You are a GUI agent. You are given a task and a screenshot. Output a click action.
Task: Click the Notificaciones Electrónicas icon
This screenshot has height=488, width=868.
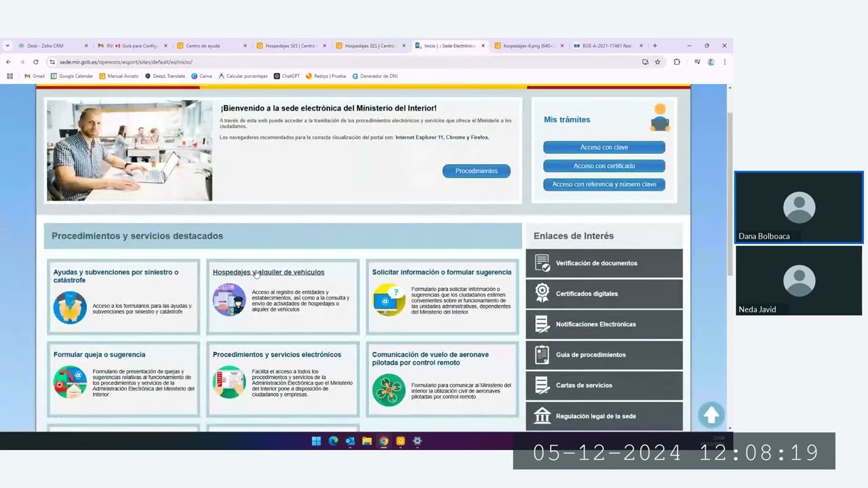(x=542, y=324)
